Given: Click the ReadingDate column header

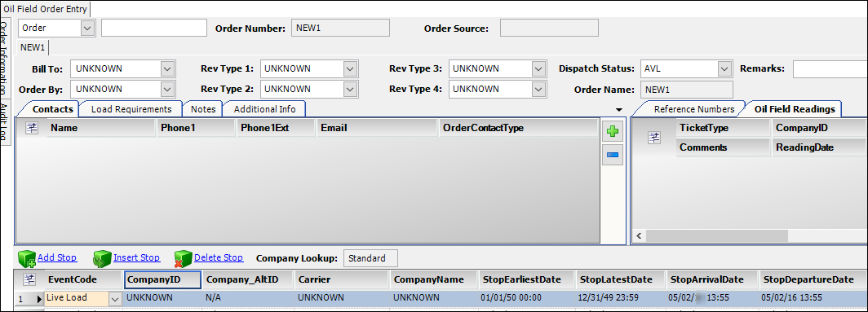Looking at the screenshot, I should [x=819, y=147].
